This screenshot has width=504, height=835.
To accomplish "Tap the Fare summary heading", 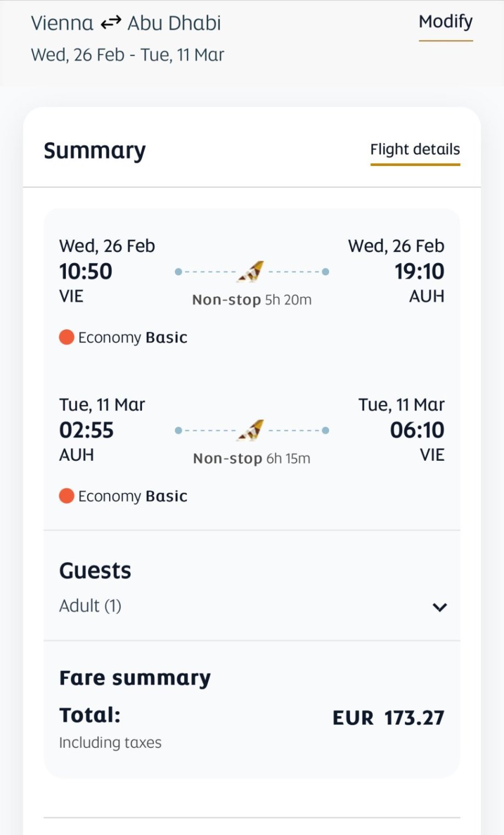I will (x=135, y=678).
